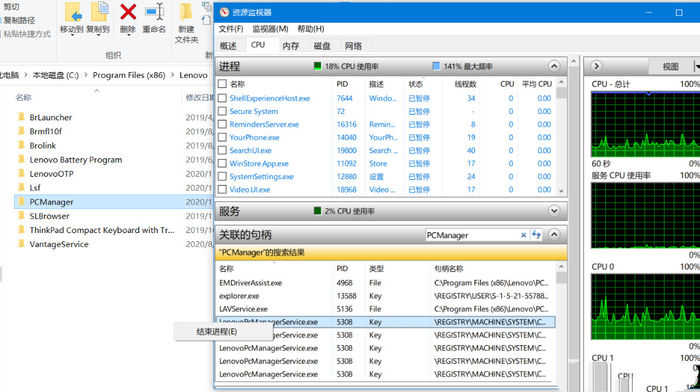
Task: Click the handles list vertical scrollbar
Action: point(562,321)
